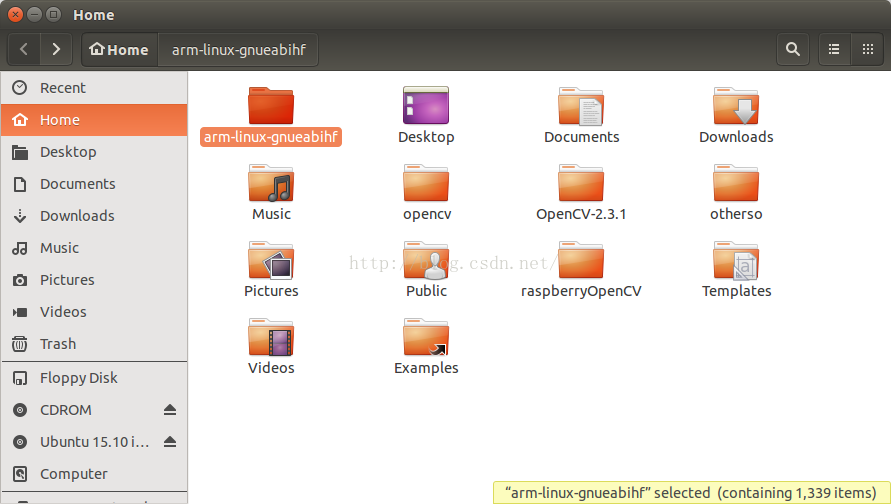The width and height of the screenshot is (891, 504).
Task: Select the Templates folder icon
Action: tap(736, 260)
